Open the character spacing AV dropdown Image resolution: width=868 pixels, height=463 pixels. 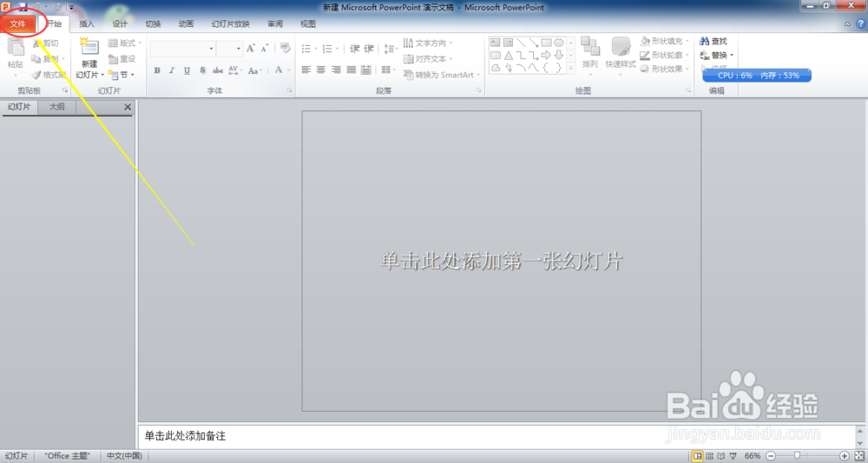tap(234, 70)
